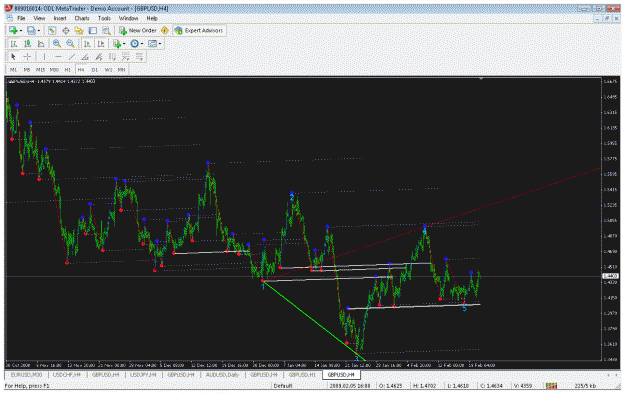Select the trendline by angle tool
This screenshot has height=394, width=625.
coord(85,57)
